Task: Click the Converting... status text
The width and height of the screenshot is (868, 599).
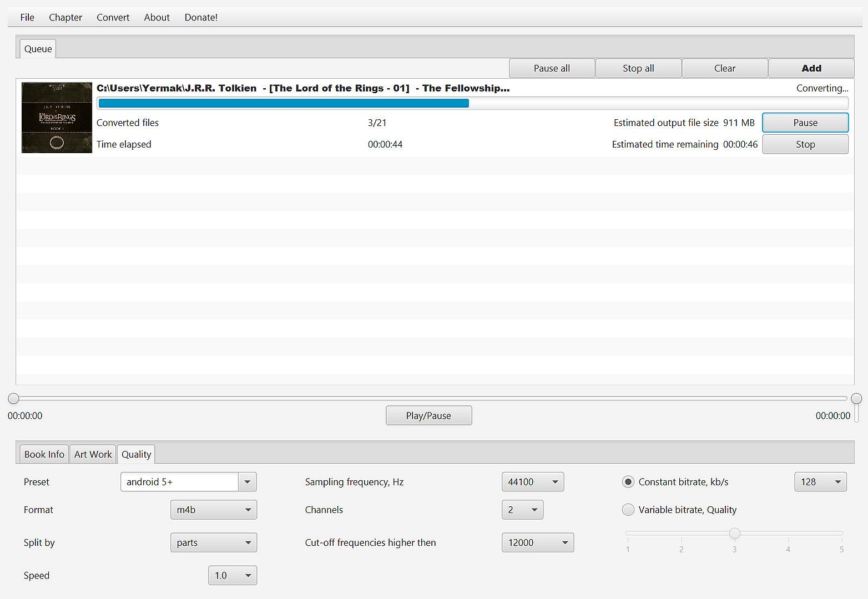Action: coord(822,88)
